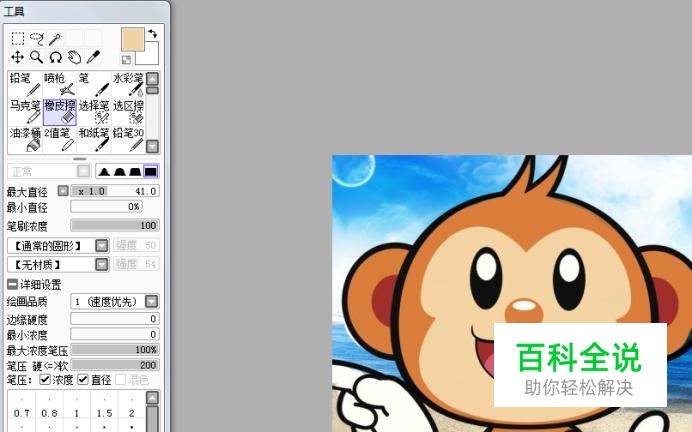The width and height of the screenshot is (692, 432).
Task: Open the 无材质 texture dropdown
Action: (58, 265)
